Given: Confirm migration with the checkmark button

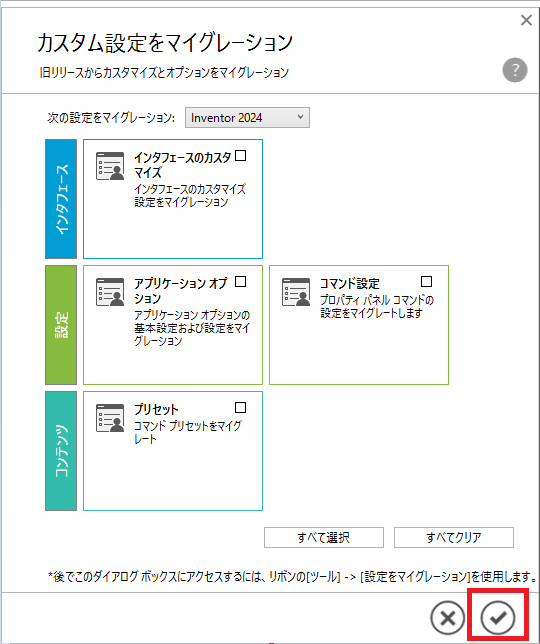Looking at the screenshot, I should (498, 617).
